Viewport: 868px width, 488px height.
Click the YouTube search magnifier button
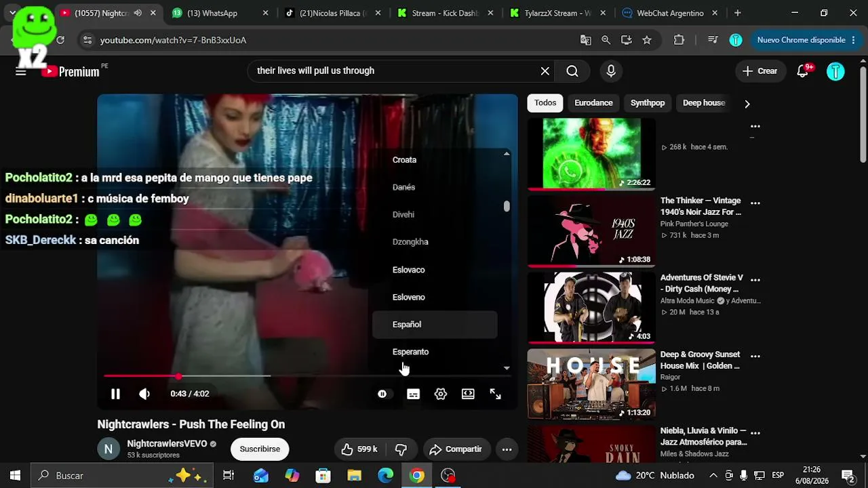click(x=572, y=71)
